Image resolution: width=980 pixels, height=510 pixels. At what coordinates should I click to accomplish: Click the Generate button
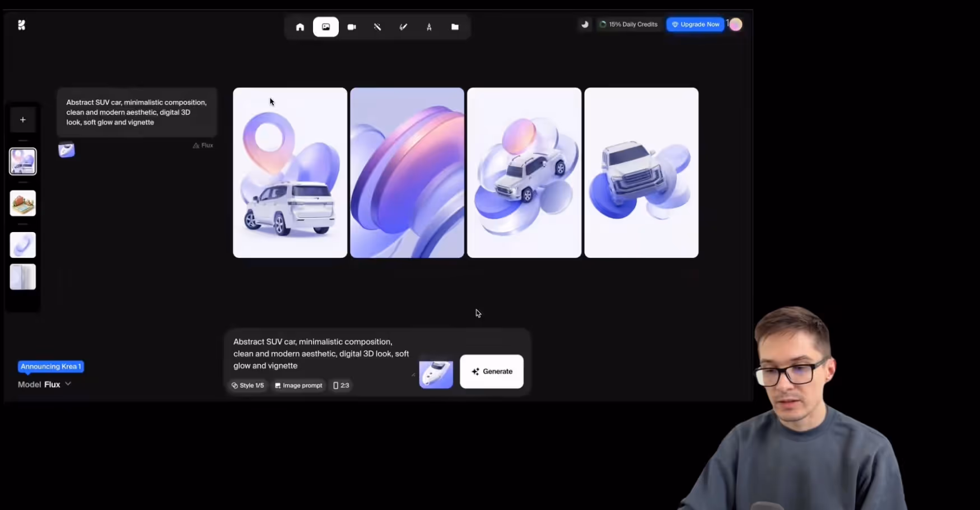491,371
